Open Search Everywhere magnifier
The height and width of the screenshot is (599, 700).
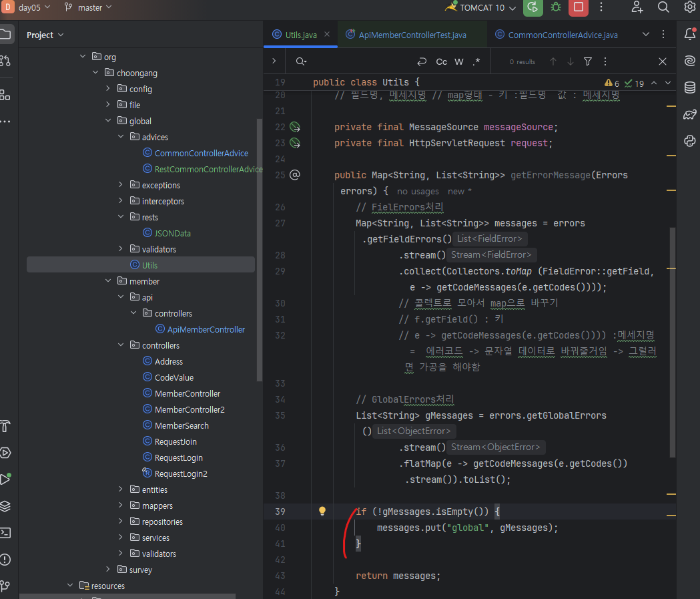tap(663, 7)
